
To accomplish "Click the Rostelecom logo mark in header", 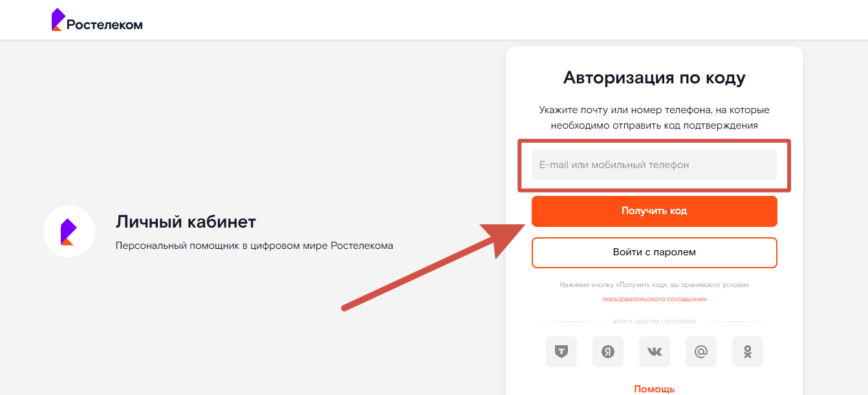I will pyautogui.click(x=58, y=20).
